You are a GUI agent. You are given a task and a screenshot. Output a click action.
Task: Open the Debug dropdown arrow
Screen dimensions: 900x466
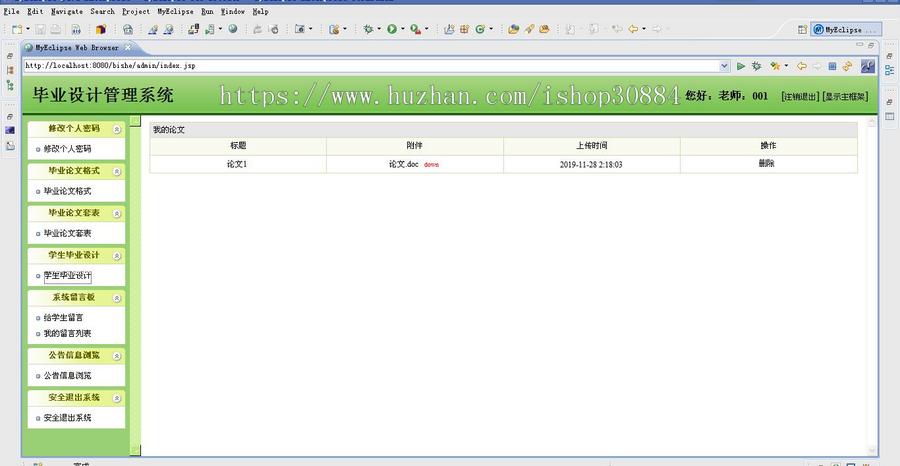(379, 29)
